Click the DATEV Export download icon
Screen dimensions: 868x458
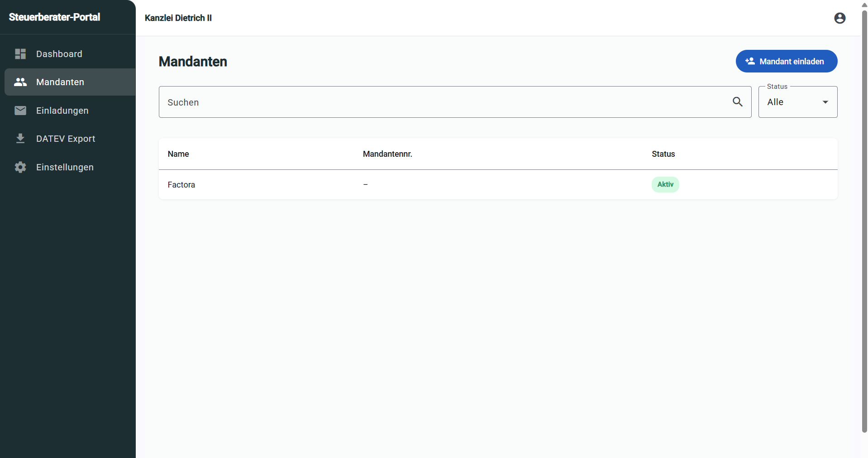coord(20,139)
